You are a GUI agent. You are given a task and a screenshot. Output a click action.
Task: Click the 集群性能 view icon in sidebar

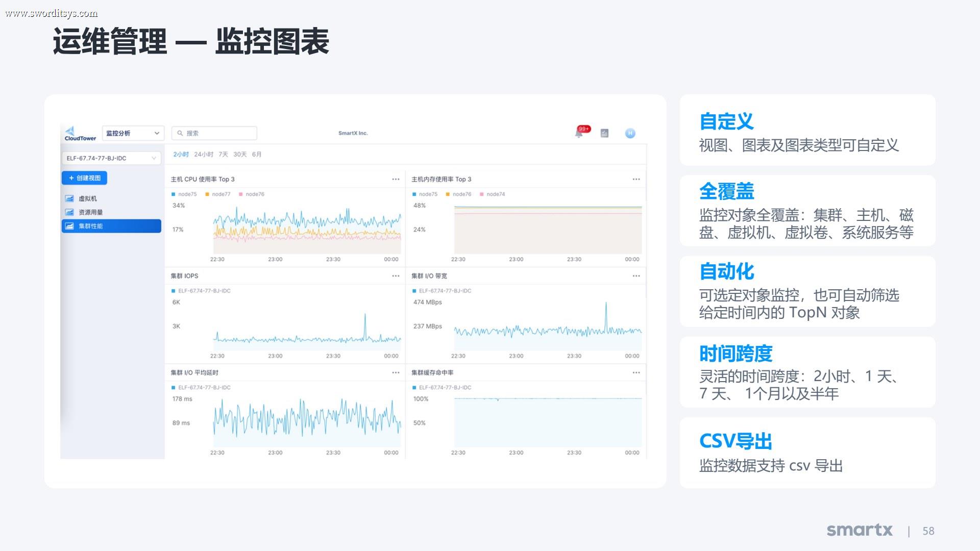(x=69, y=226)
